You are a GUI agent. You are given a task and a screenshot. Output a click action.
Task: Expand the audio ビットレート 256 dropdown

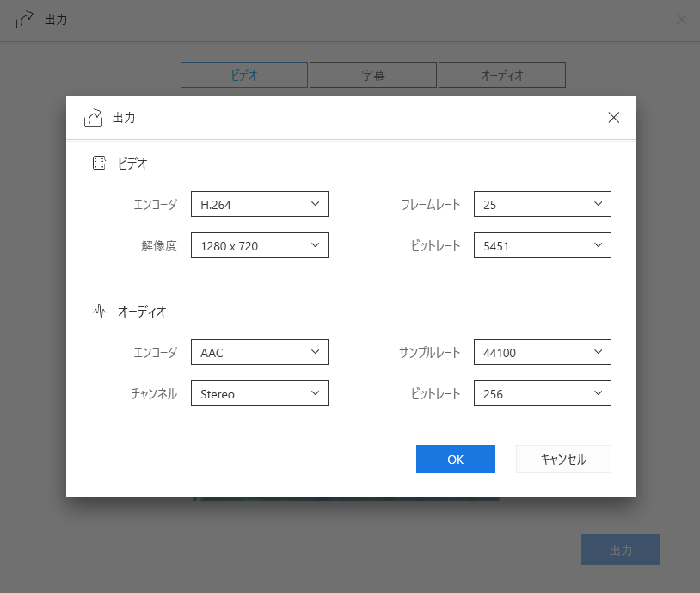(542, 393)
